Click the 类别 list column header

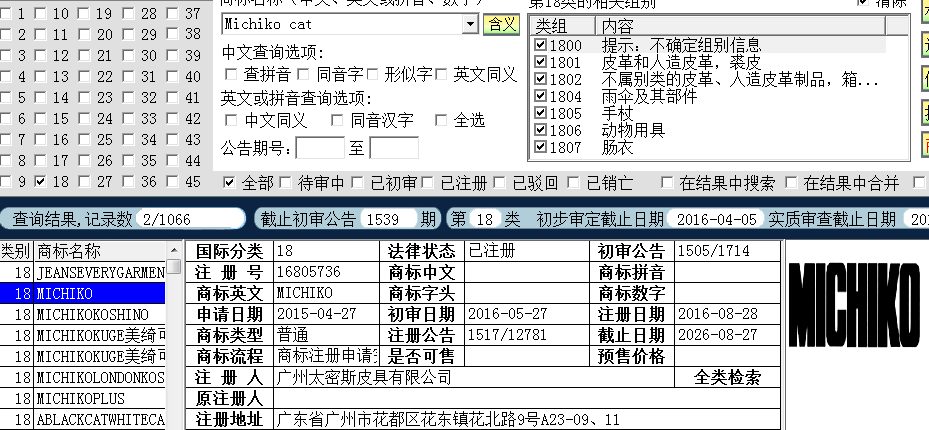pos(17,251)
